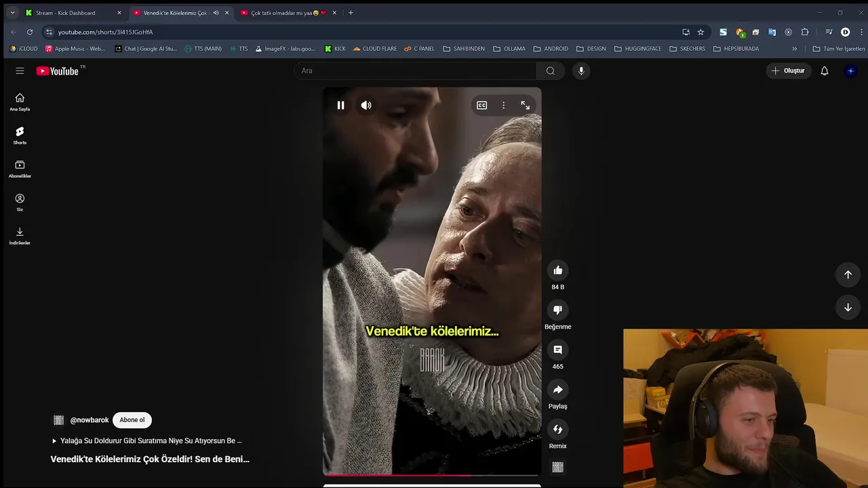Open Shorts in the sidebar
The height and width of the screenshot is (488, 868).
20,135
